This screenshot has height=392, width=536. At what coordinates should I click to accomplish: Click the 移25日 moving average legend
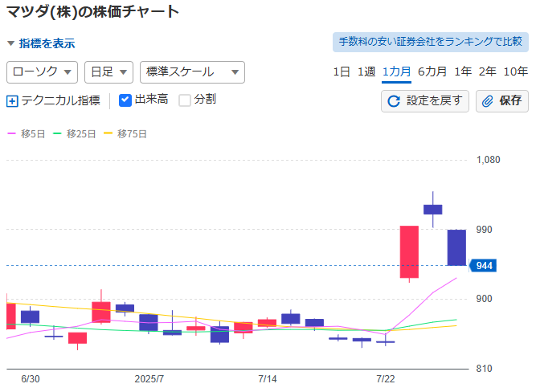[75, 134]
